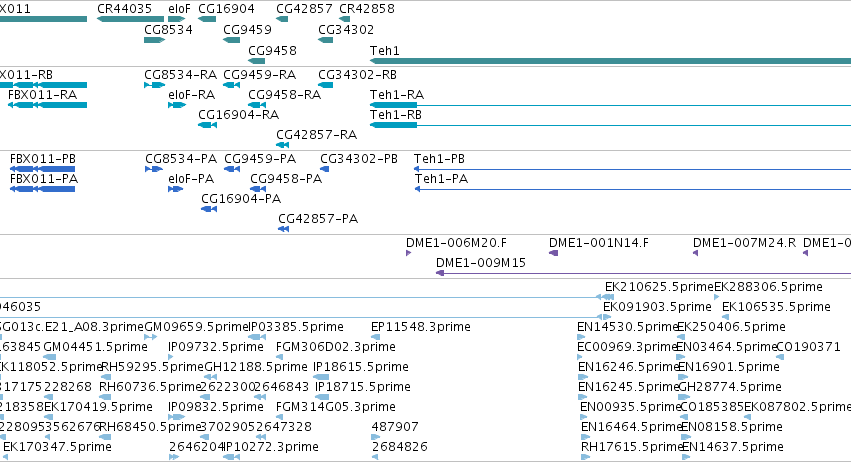The image size is (851, 462).
Task: Select the EK087802.5prime EST label
Action: [797, 407]
